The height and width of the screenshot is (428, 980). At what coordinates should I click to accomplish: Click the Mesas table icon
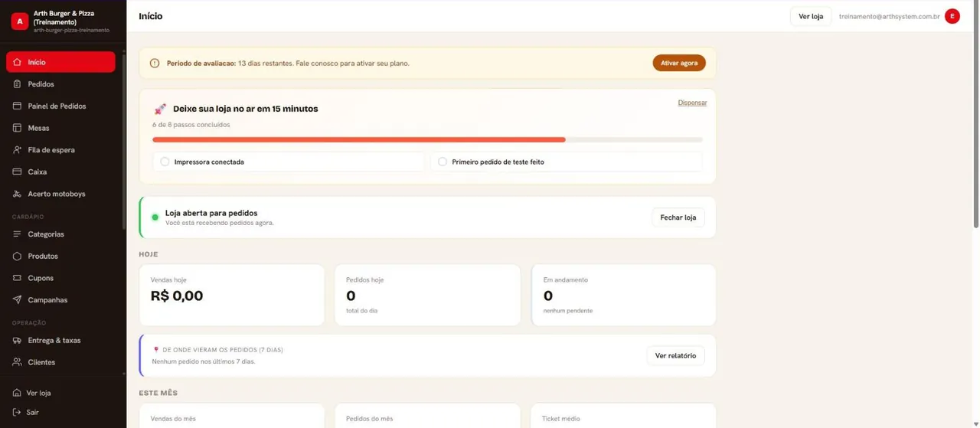[x=17, y=128]
